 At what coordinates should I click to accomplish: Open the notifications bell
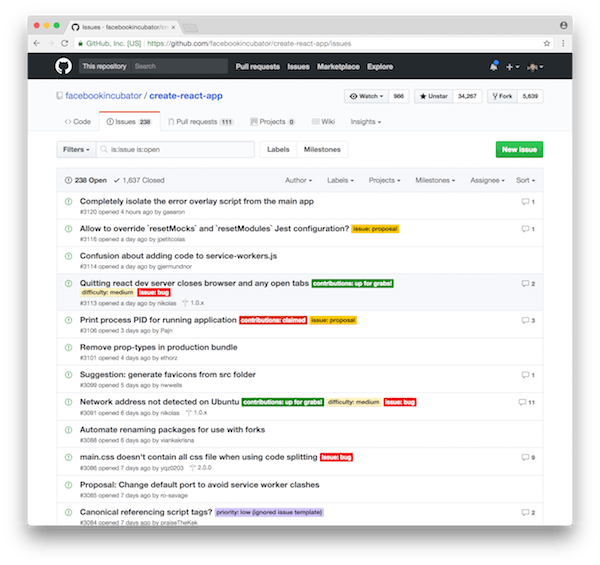[493, 66]
